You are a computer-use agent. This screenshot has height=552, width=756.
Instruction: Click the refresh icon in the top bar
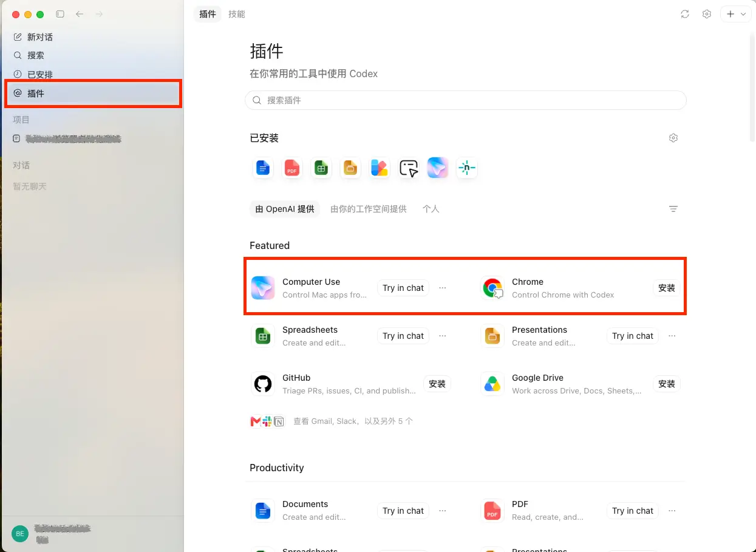coord(685,14)
